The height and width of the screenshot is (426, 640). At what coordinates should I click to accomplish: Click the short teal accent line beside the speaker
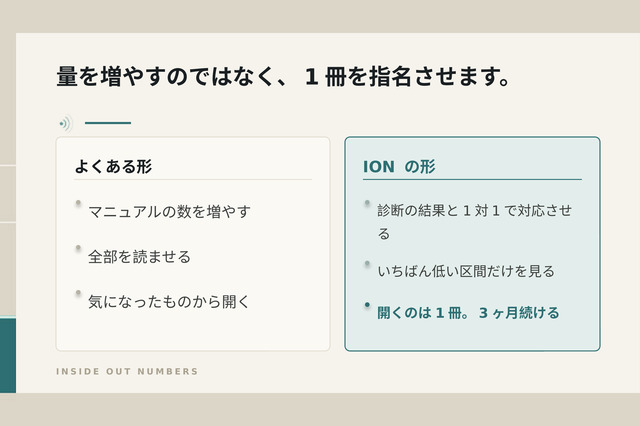click(x=108, y=123)
